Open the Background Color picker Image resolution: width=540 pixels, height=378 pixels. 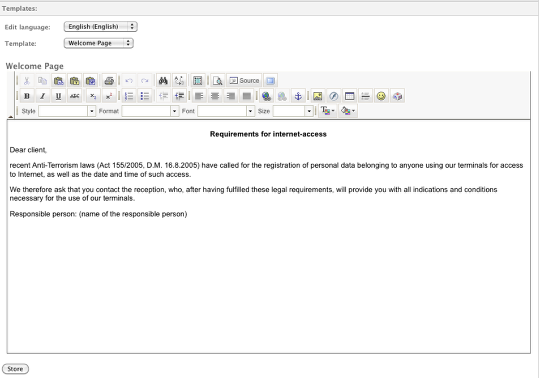pyautogui.click(x=348, y=111)
